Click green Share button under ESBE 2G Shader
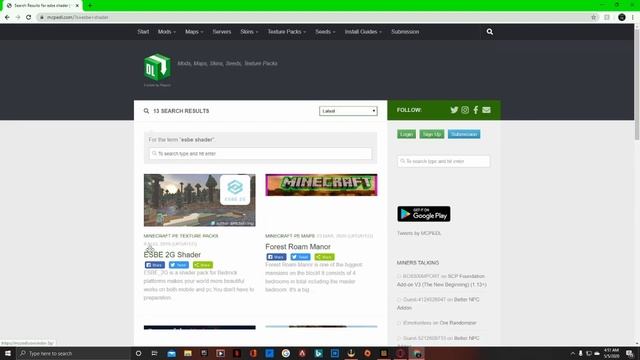Viewport: 640px width, 360px height. point(203,265)
